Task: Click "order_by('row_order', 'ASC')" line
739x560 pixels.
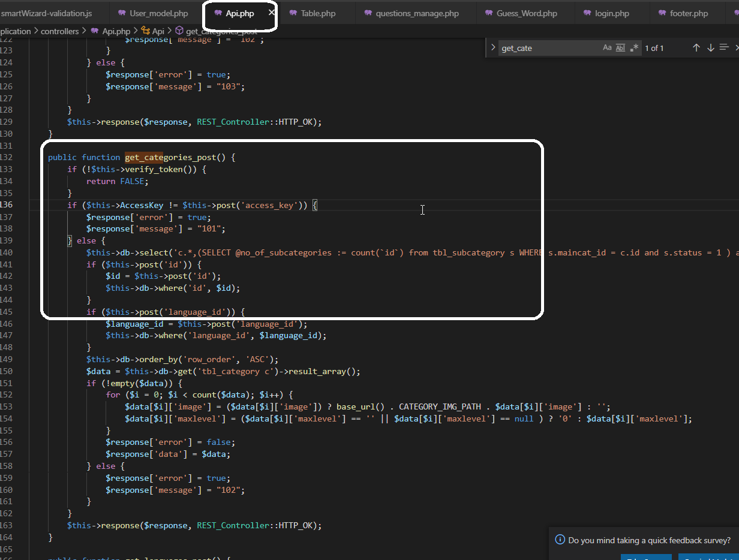Action: point(207,359)
